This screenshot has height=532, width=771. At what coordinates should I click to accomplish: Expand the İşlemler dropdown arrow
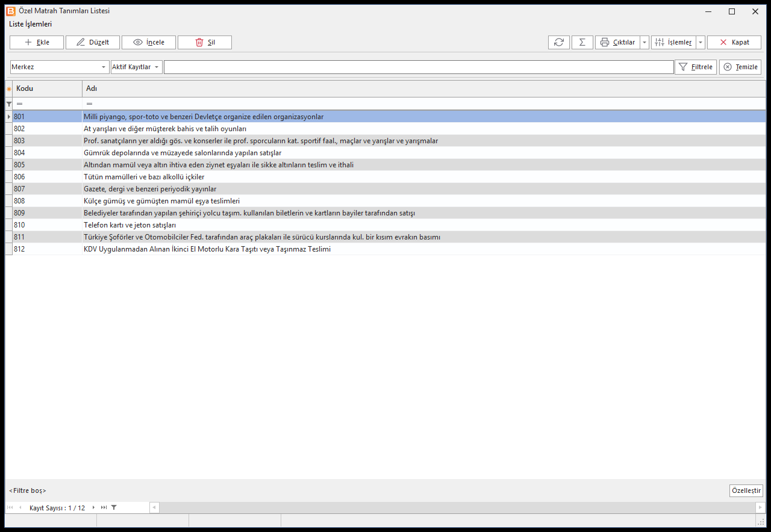point(701,42)
